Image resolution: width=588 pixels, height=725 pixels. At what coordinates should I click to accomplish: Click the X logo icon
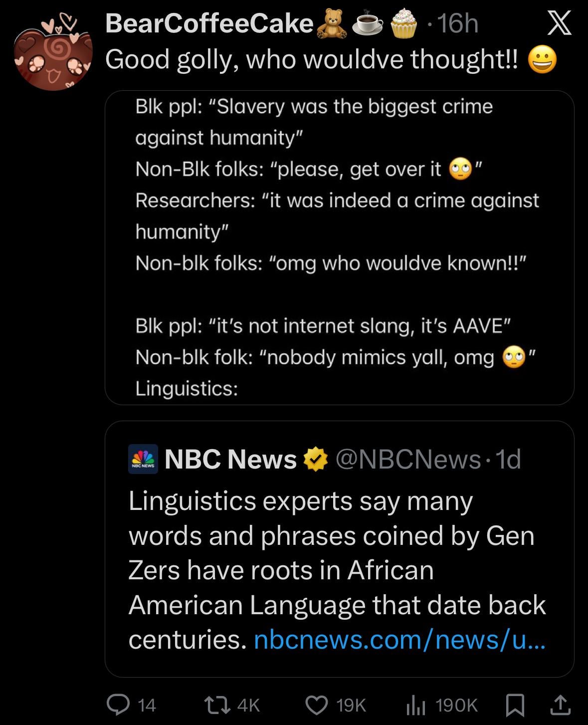click(x=559, y=23)
